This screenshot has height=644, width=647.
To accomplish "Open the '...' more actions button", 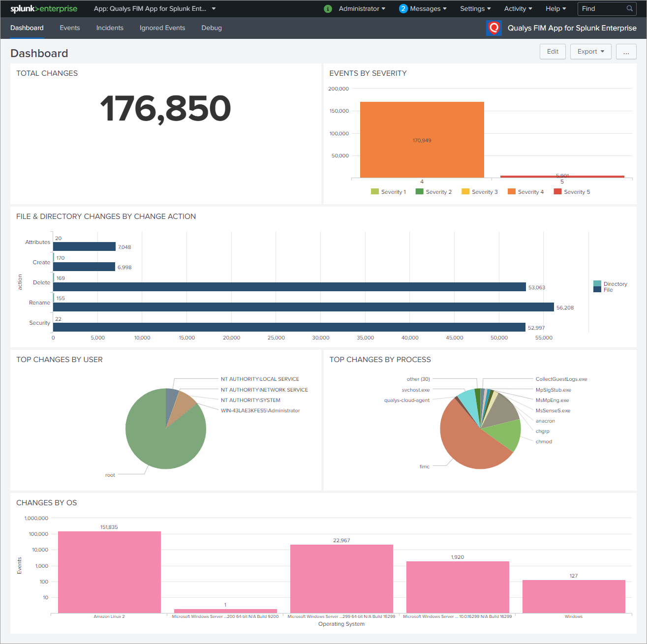I will (626, 51).
